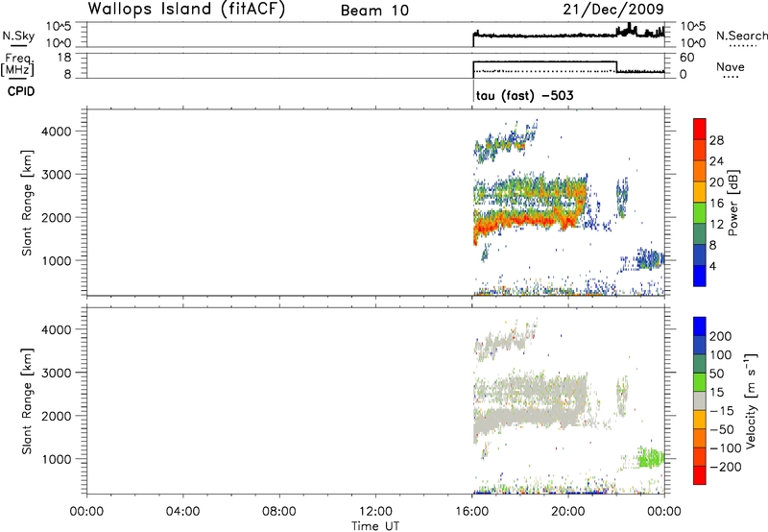The height and width of the screenshot is (532, 768).
Task: Click the 'CPID' label
Action: click(21, 91)
